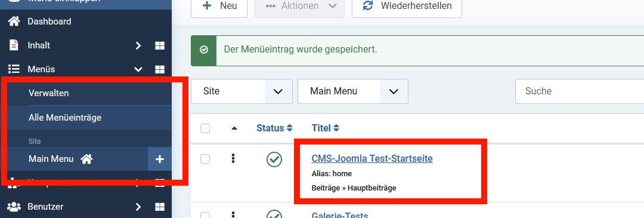Select the Galerie-Tests row checkbox
Viewport: 644px width, 218px height.
coord(205,216)
